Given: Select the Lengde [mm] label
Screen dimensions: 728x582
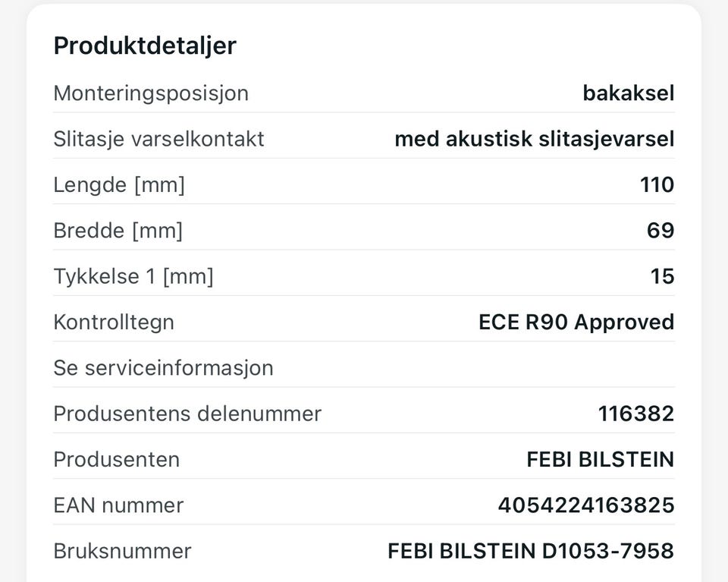Looking at the screenshot, I should click(119, 185).
